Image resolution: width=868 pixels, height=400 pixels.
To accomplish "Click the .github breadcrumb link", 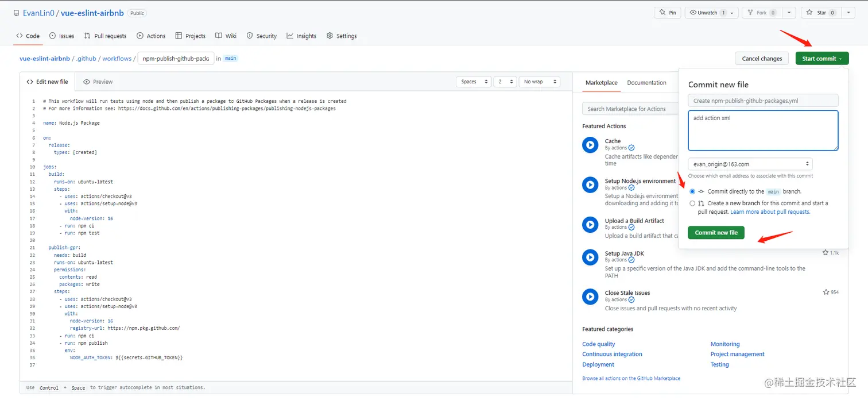I will point(86,59).
